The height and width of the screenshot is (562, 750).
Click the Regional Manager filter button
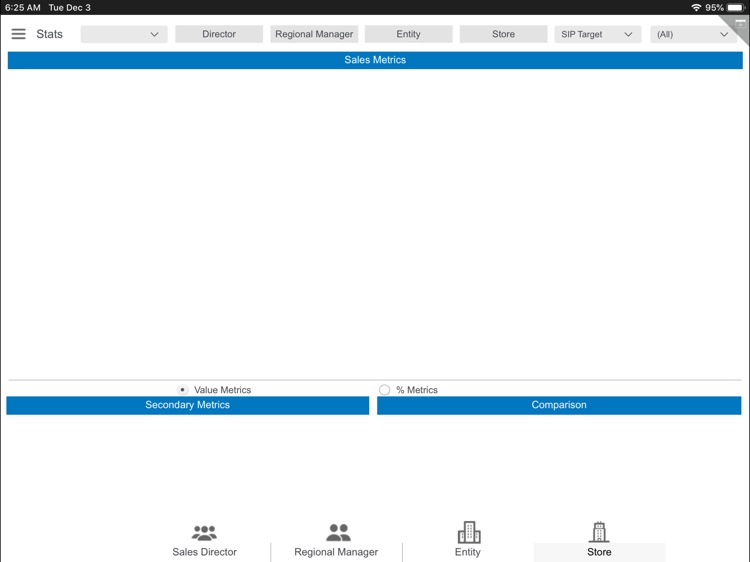[x=314, y=34]
